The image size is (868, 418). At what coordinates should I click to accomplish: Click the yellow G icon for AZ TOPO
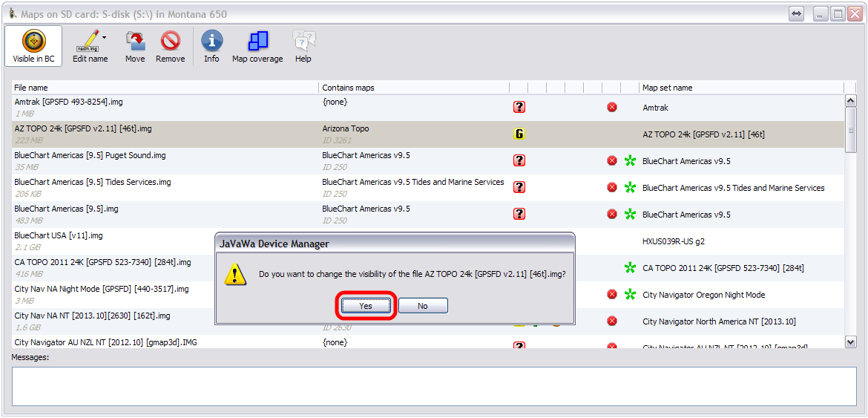tap(519, 134)
